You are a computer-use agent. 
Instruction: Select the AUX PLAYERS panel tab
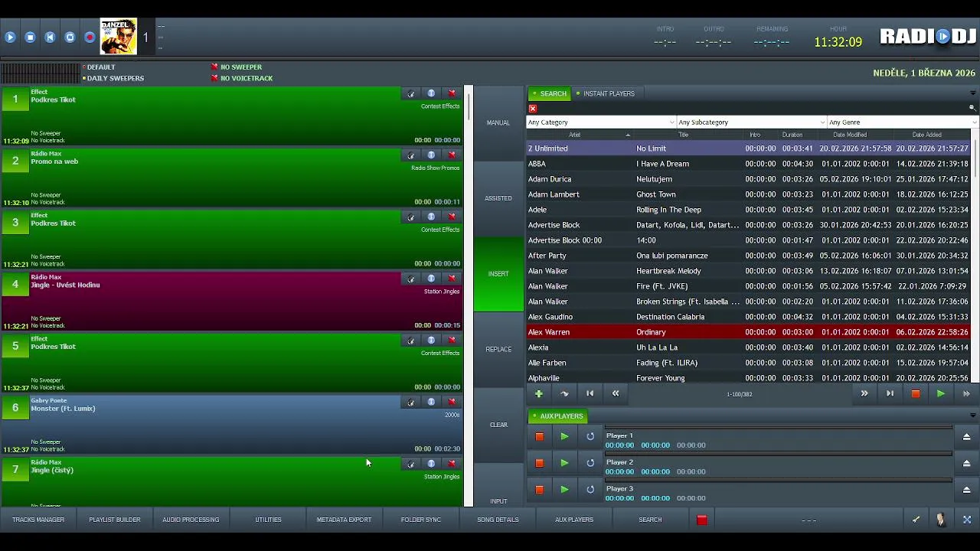click(558, 416)
